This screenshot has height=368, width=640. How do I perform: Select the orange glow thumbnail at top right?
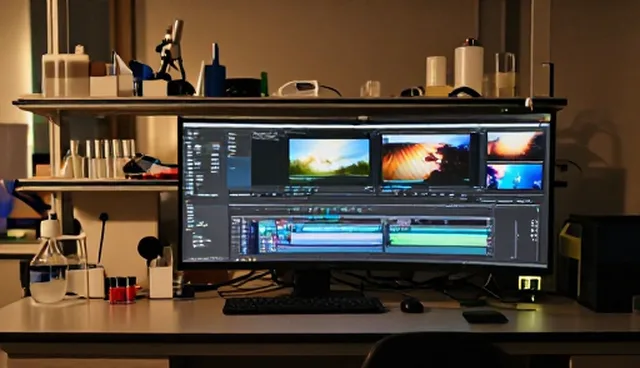[x=516, y=146]
